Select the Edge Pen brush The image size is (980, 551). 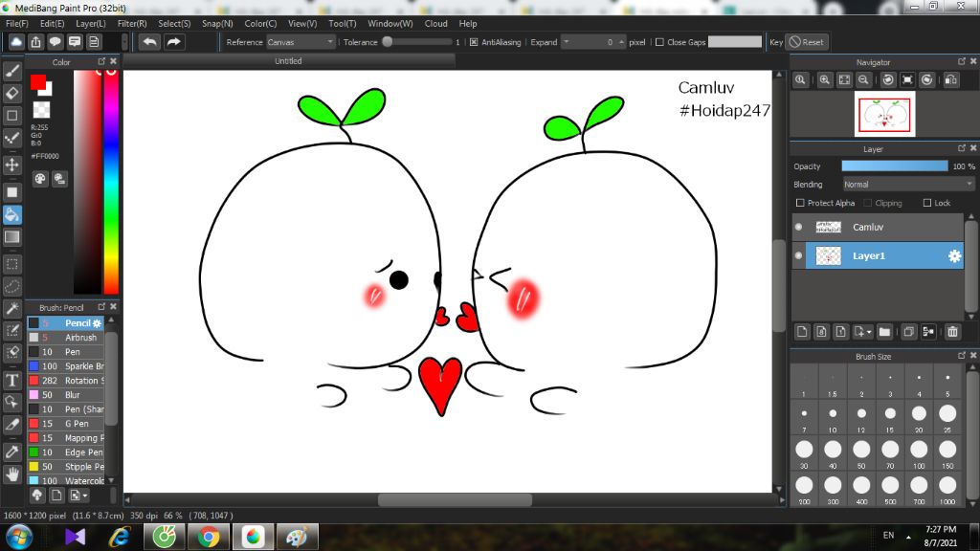click(x=66, y=452)
